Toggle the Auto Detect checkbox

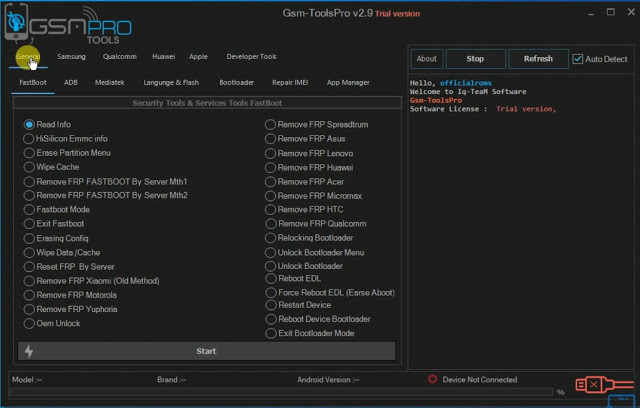click(x=578, y=59)
